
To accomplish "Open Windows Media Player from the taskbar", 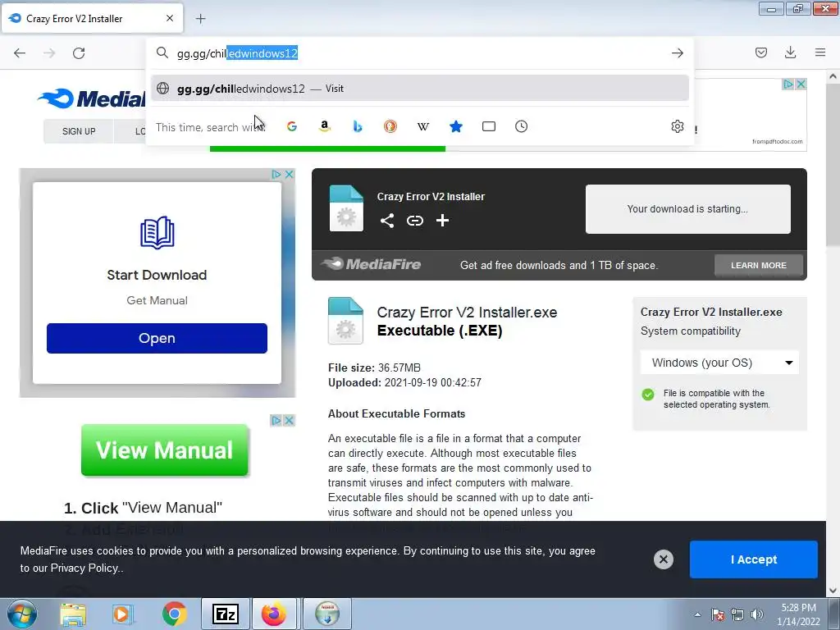I will coord(123,614).
